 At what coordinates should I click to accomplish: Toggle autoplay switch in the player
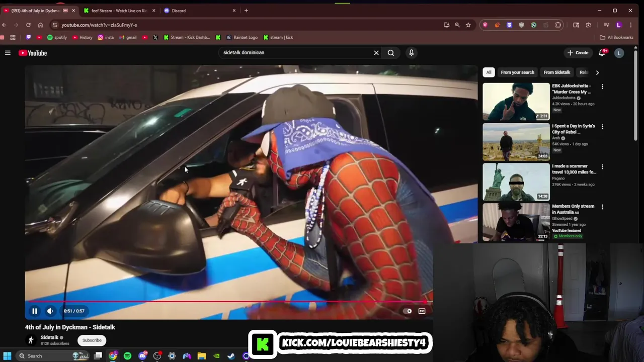tap(408, 311)
